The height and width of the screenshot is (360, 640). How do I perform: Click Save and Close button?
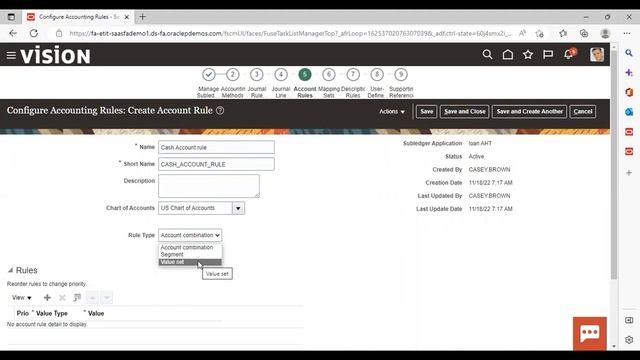pos(464,111)
